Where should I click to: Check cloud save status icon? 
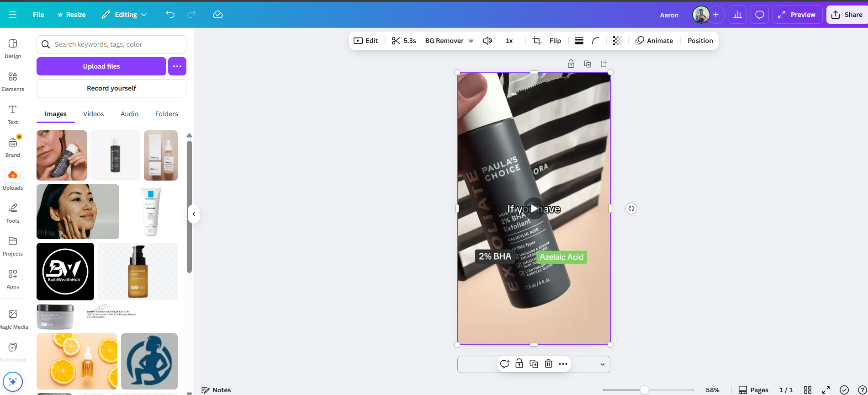(218, 15)
